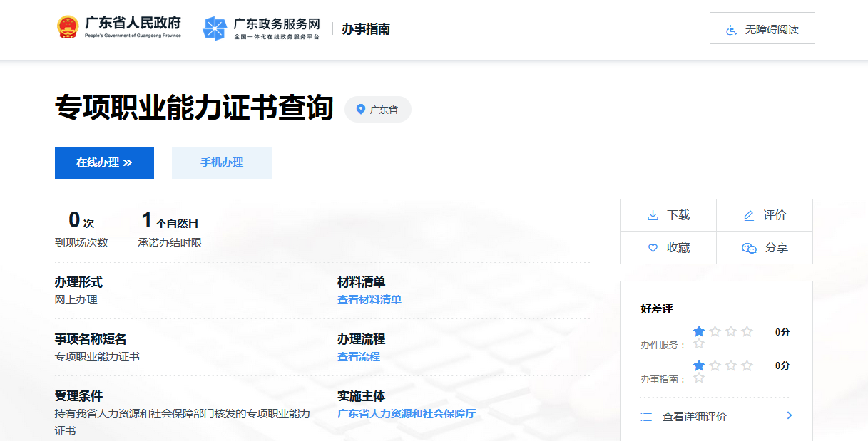Click the location pin icon beside 广东省
Viewport: 868px width, 441px height.
360,110
